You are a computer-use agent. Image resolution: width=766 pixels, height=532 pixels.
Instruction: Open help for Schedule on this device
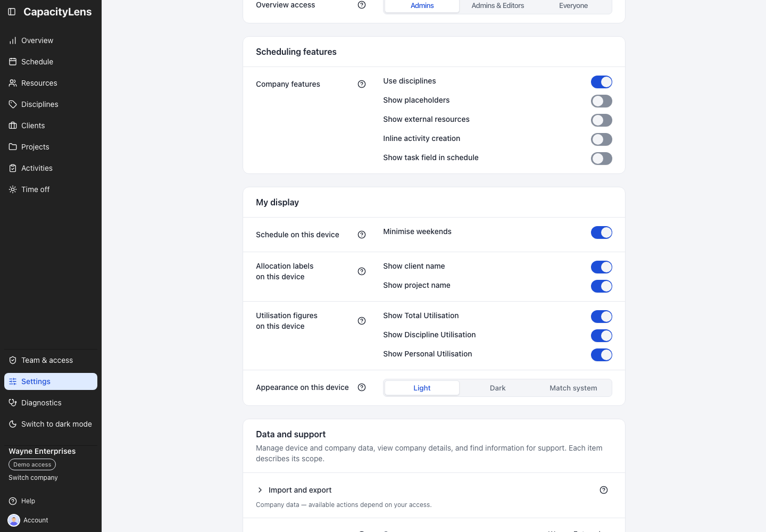click(x=362, y=235)
